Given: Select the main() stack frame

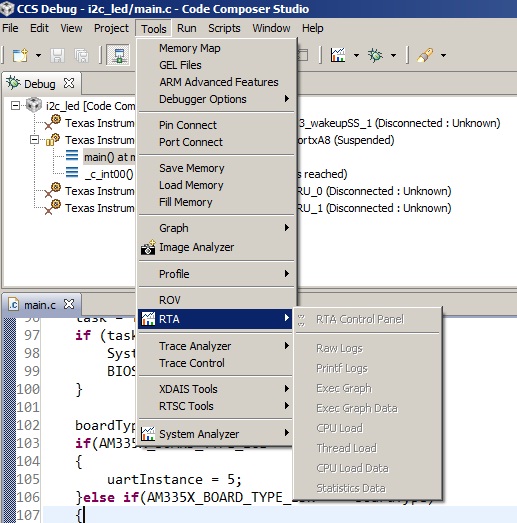Looking at the screenshot, I should pyautogui.click(x=109, y=157).
